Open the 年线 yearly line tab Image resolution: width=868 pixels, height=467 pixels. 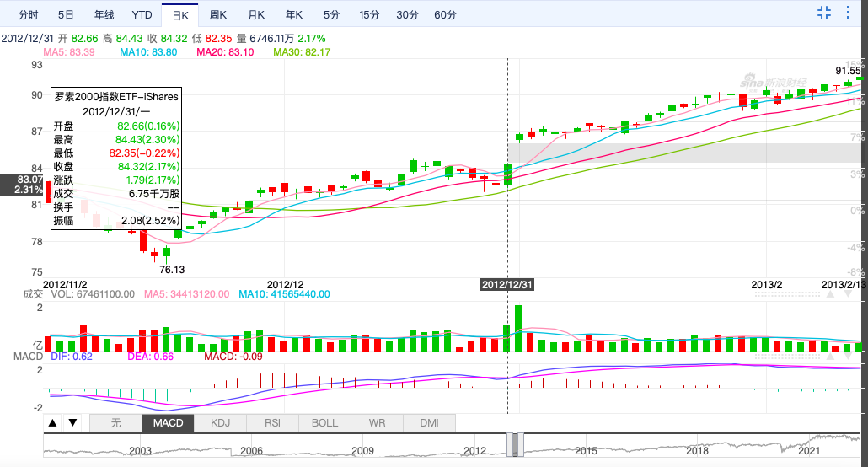pyautogui.click(x=104, y=15)
